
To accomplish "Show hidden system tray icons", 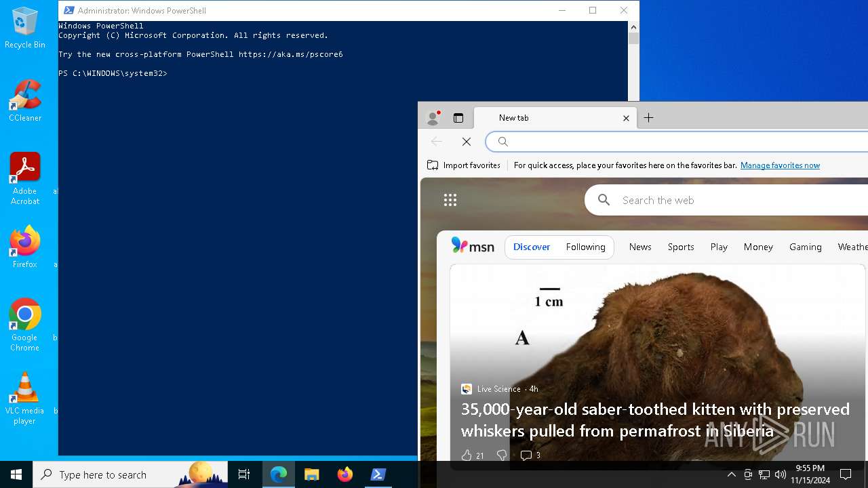I will coord(731,474).
